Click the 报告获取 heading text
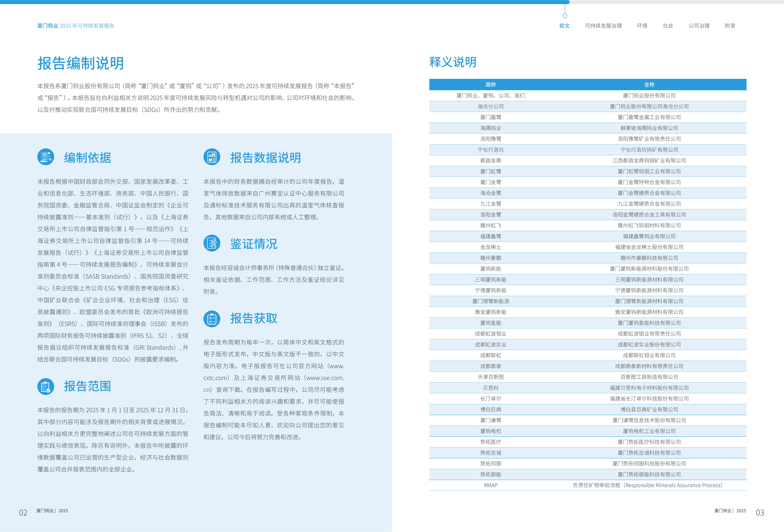Viewport: 784px width, 532px height. [254, 318]
